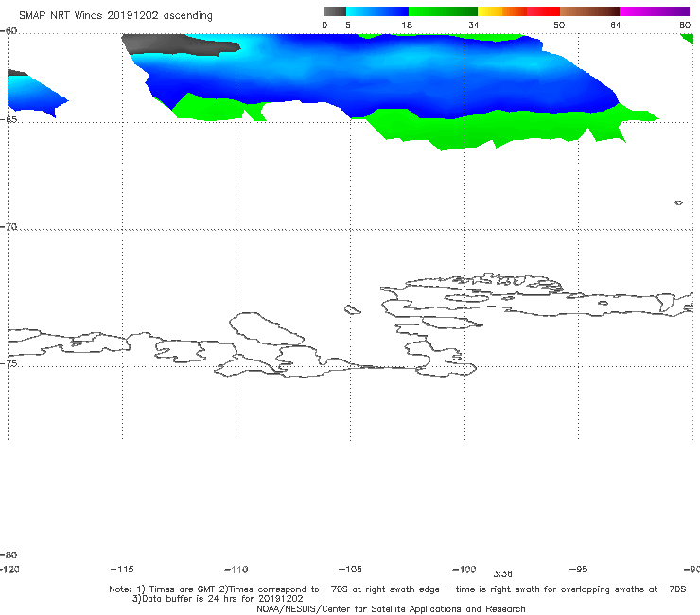Screen dimensions: 700x615
Task: Click the small island outline near -105 longitude
Action: (352, 309)
